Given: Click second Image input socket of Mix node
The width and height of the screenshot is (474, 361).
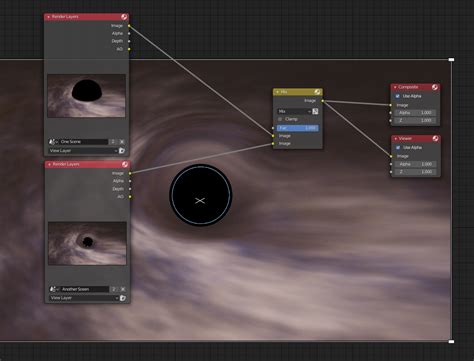Looking at the screenshot, I should click(273, 144).
